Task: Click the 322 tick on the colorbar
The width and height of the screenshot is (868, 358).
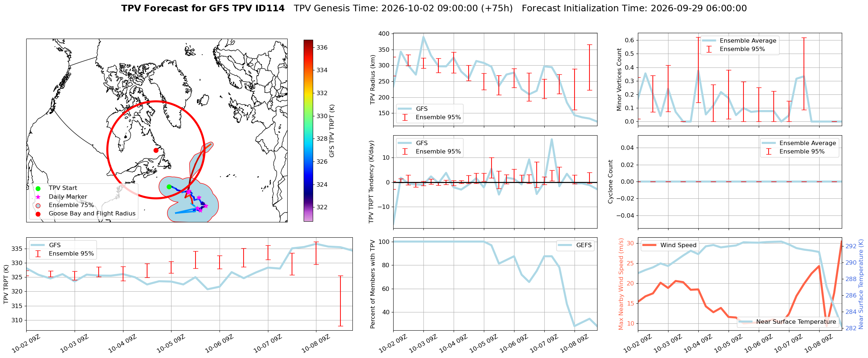Action: [x=322, y=207]
